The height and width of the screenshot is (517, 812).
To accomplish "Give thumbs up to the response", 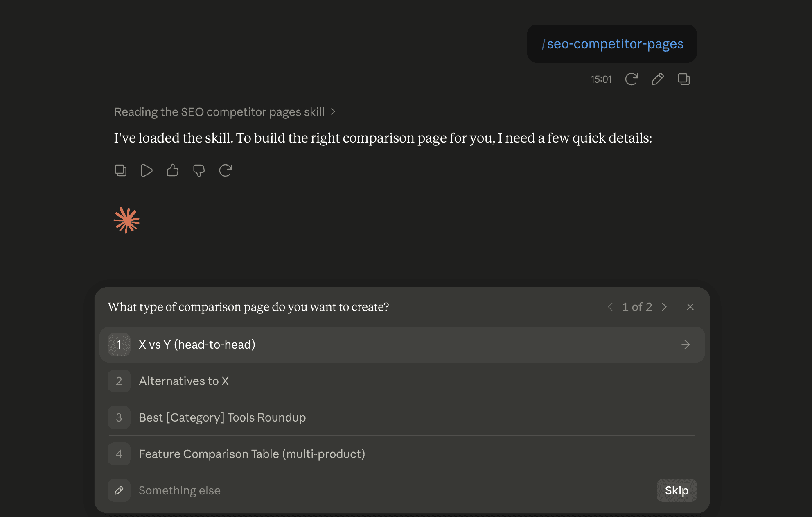I will point(173,170).
